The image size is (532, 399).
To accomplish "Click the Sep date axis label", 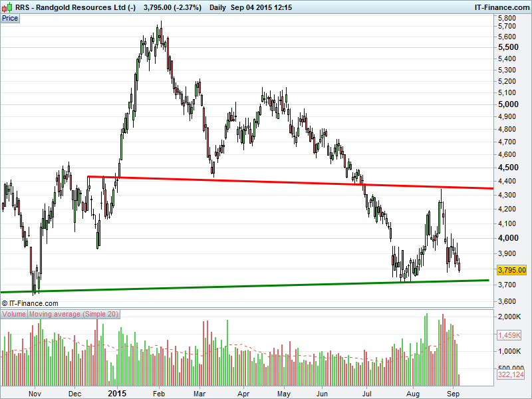I will click(x=453, y=394).
